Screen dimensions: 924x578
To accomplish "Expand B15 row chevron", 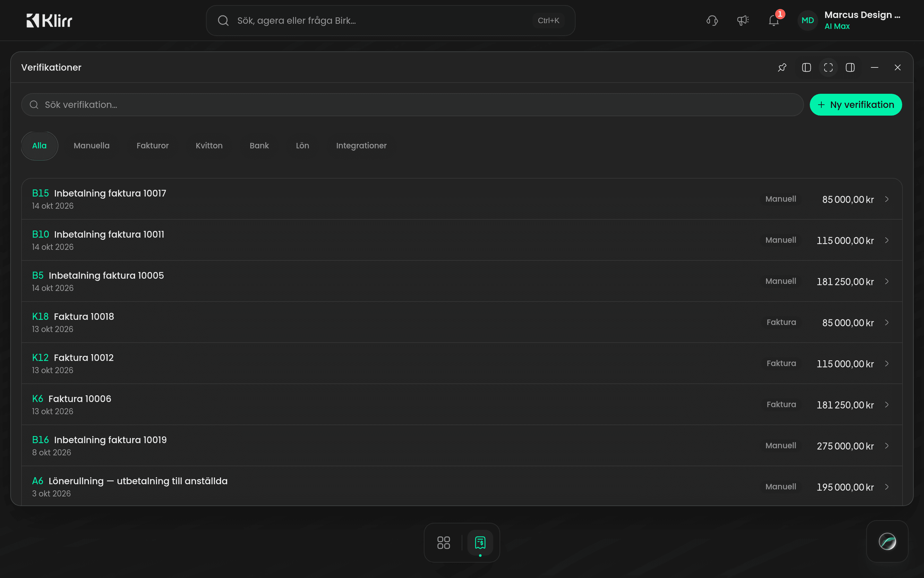I will tap(887, 199).
